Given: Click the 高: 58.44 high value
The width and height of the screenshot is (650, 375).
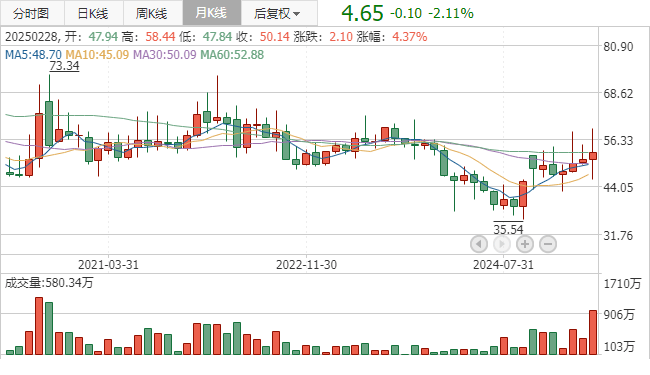Looking at the screenshot, I should coord(148,37).
